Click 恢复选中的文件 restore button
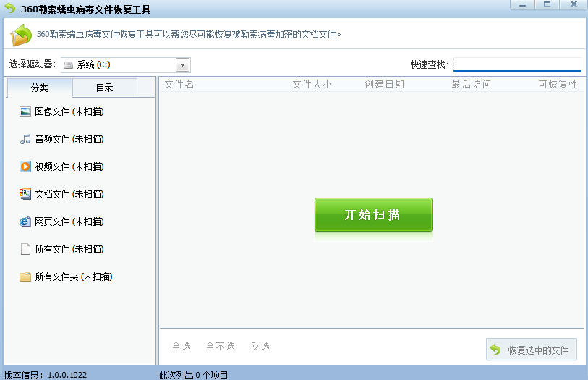The image size is (588, 380). [532, 350]
